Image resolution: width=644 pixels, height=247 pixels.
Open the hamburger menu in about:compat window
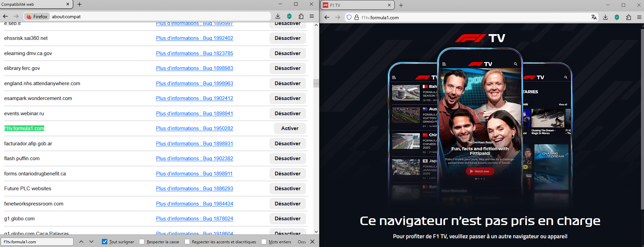pyautogui.click(x=312, y=16)
